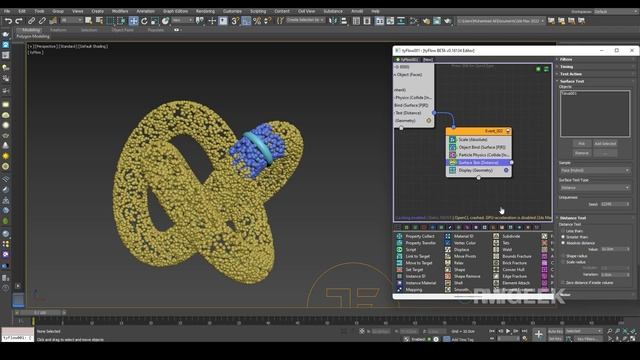Click the Scale (Absolute) operator icon
640x360 pixels.
pyautogui.click(x=452, y=140)
